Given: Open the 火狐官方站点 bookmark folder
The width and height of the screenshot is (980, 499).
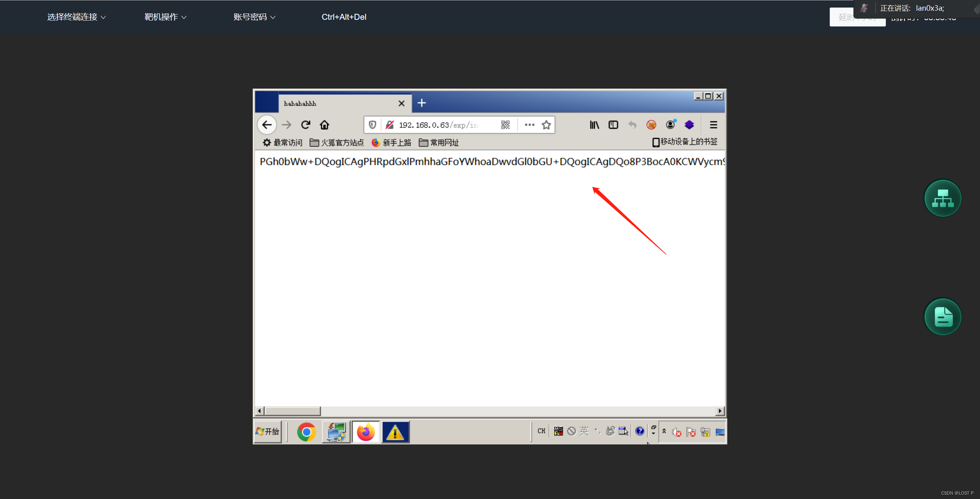Looking at the screenshot, I should 337,143.
